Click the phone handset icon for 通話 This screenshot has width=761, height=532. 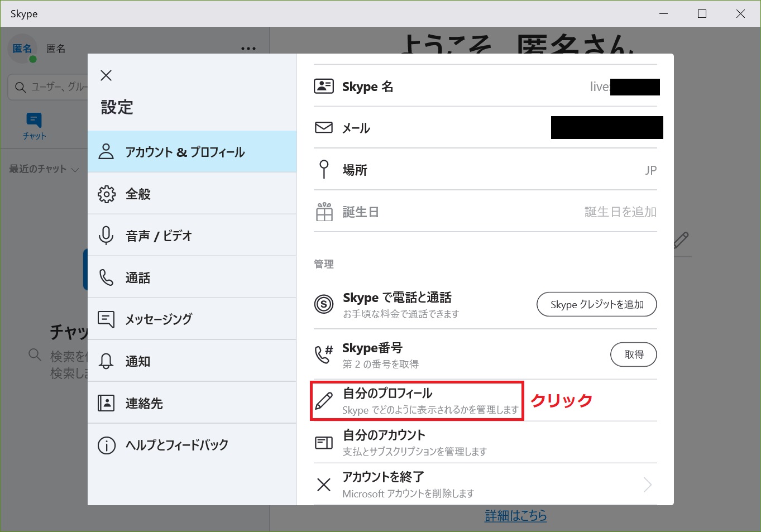106,277
